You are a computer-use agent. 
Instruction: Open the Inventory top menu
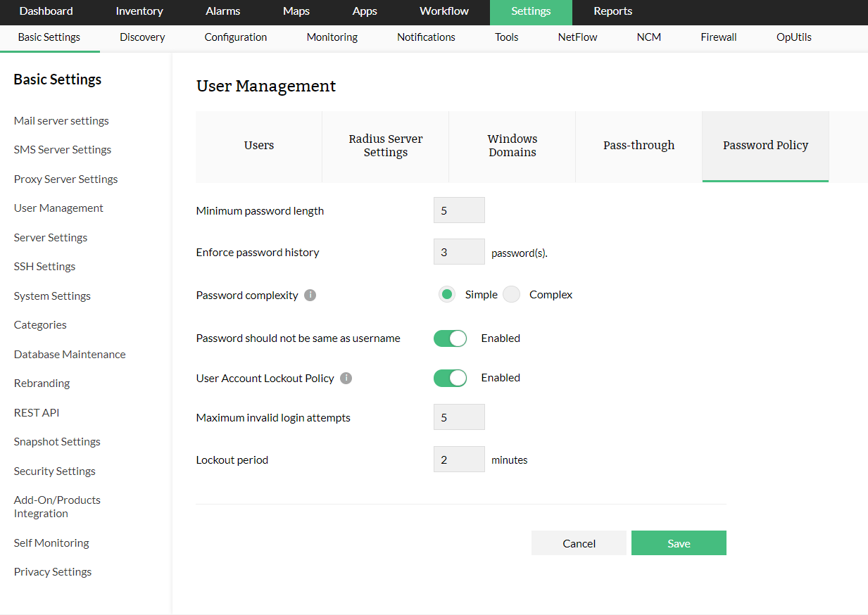139,11
